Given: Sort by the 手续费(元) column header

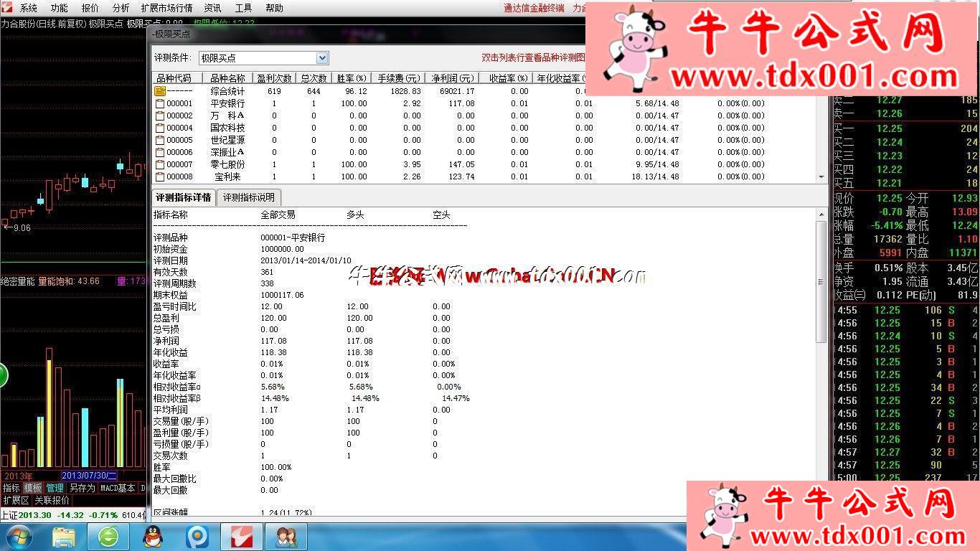Looking at the screenshot, I should [x=399, y=78].
